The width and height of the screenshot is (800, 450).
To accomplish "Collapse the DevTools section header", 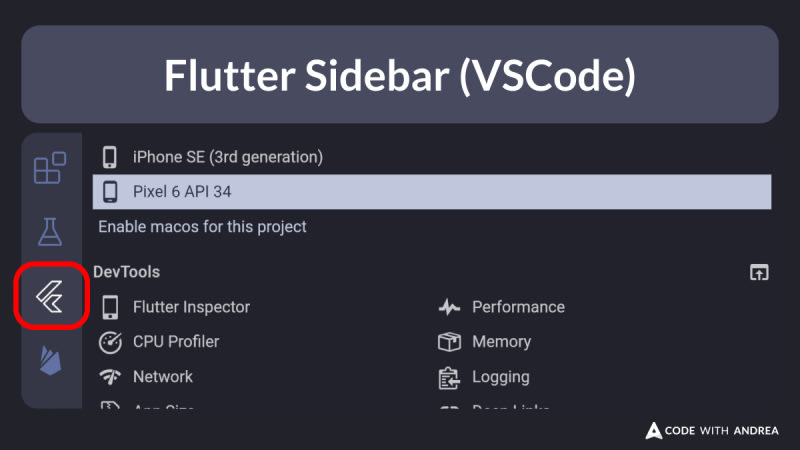I will point(126,272).
